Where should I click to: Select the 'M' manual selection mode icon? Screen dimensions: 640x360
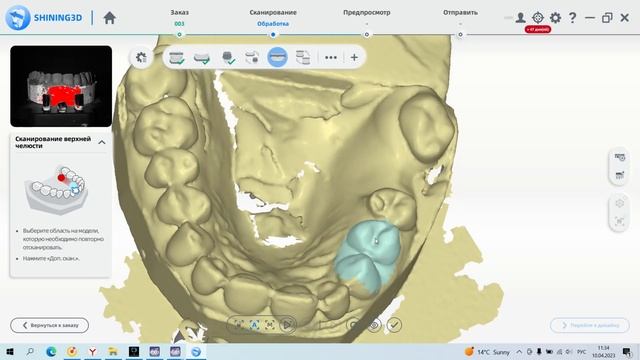pyautogui.click(x=270, y=325)
